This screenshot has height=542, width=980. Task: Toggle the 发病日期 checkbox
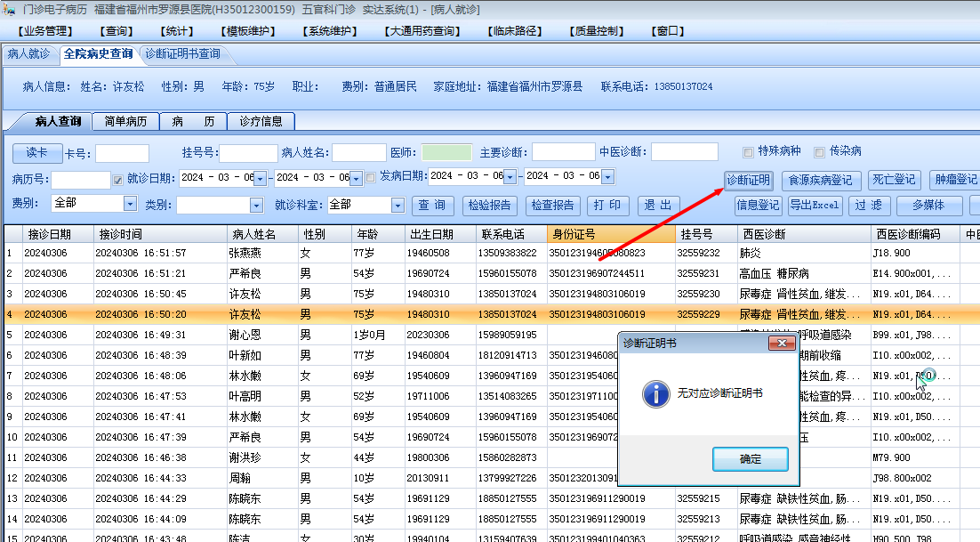tap(370, 178)
